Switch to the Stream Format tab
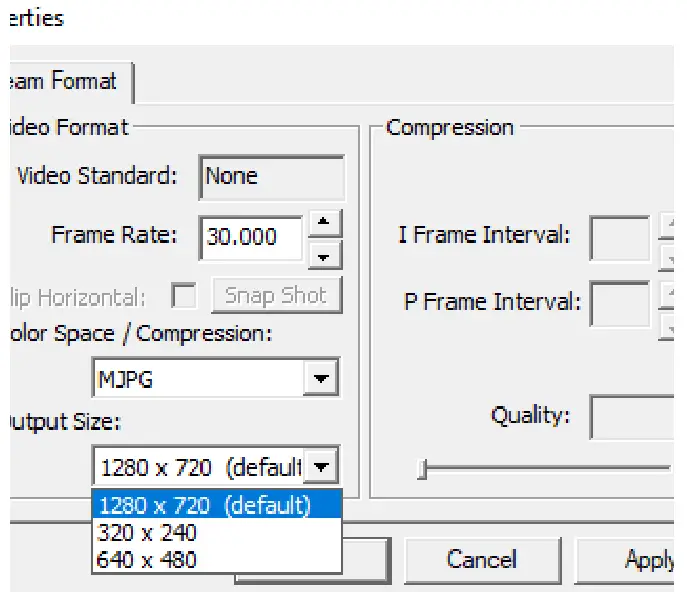687x596 pixels. coord(65,82)
